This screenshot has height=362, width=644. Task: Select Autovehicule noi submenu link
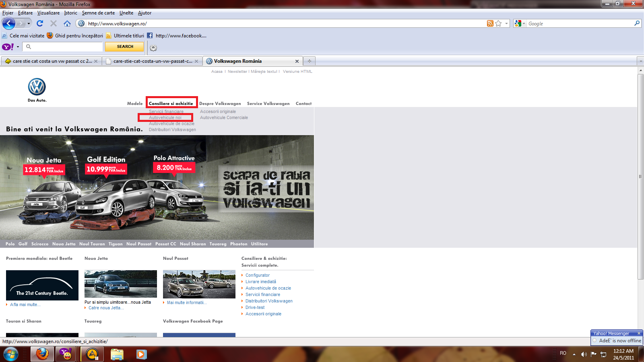click(x=165, y=117)
